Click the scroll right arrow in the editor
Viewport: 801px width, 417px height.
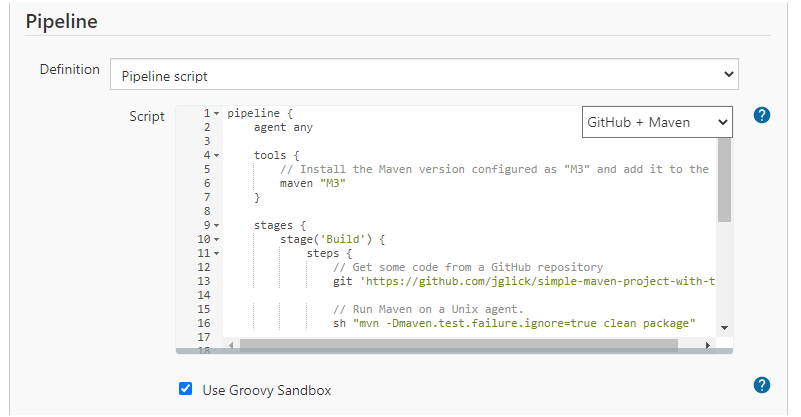708,345
